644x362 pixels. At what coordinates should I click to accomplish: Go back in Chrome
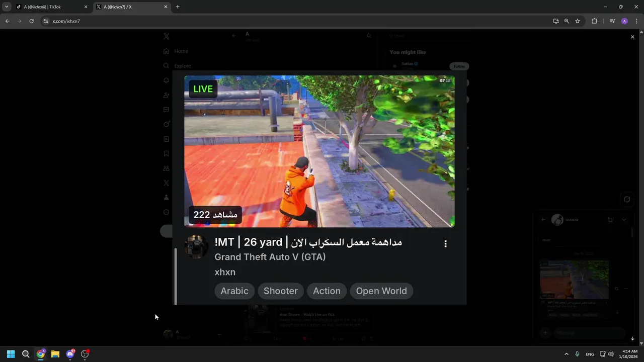pos(8,21)
